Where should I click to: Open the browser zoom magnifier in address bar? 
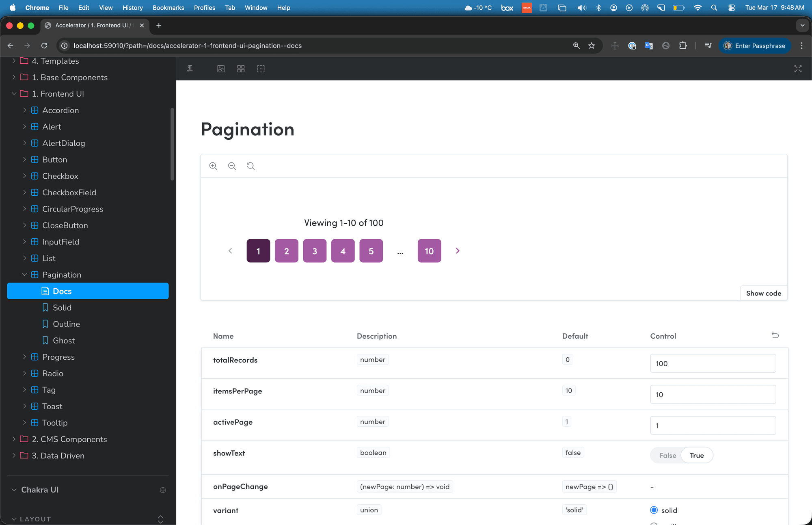pos(576,45)
